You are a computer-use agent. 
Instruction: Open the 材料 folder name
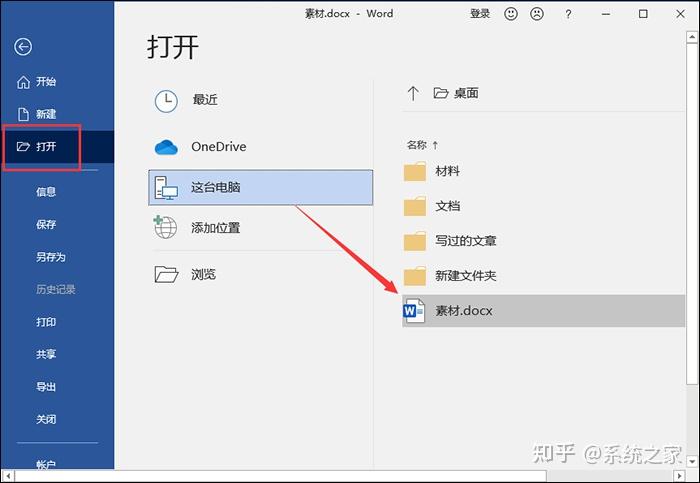tap(447, 171)
